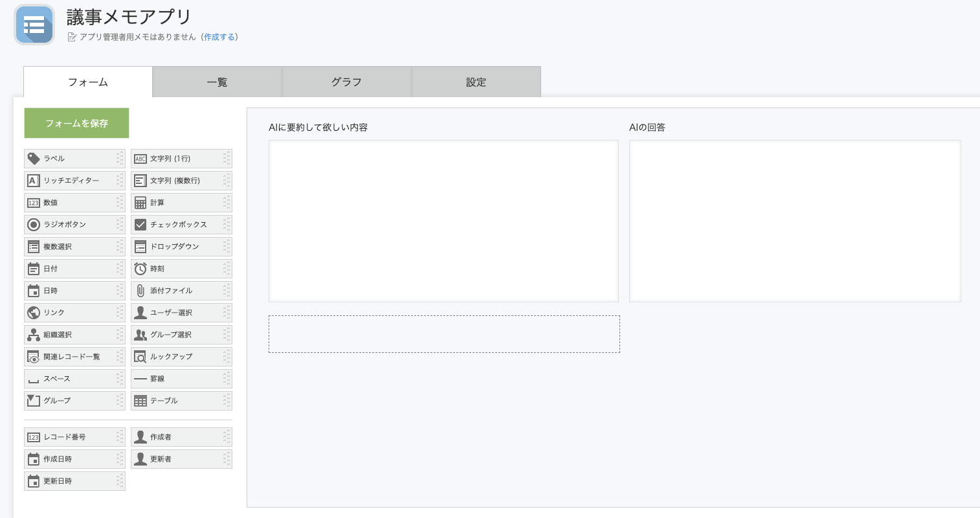Click the 議事メモアプリ app icon
This screenshot has width=980, height=518.
[x=34, y=25]
